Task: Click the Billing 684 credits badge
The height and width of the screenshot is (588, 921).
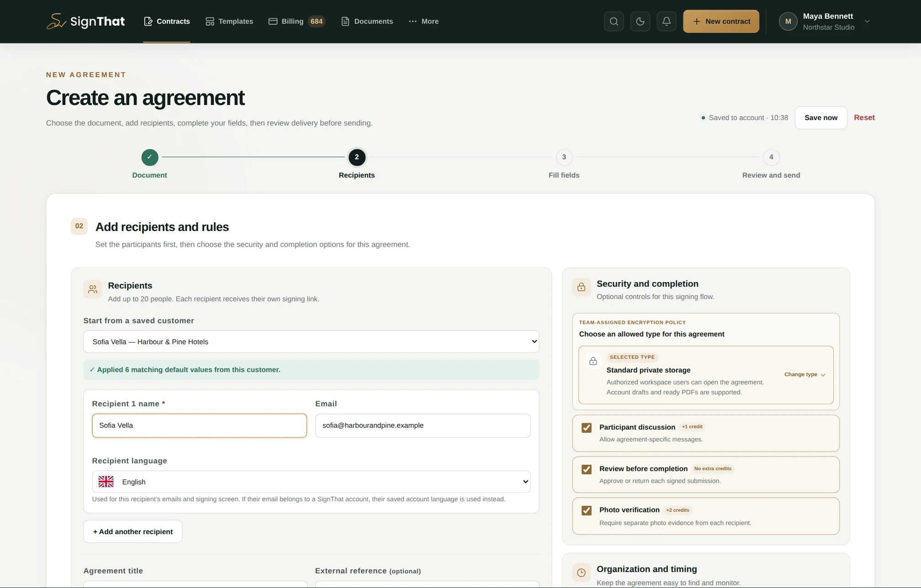Action: [x=317, y=21]
